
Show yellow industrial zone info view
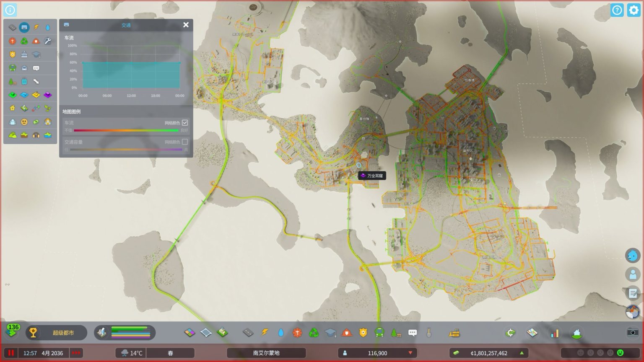point(36,95)
